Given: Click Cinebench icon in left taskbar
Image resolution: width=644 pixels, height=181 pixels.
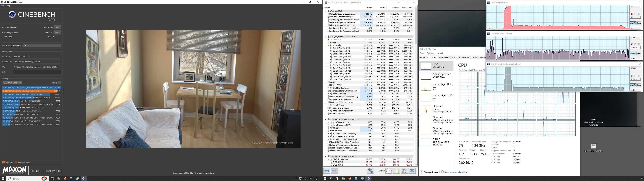Looking at the screenshot, I should click(84, 178).
